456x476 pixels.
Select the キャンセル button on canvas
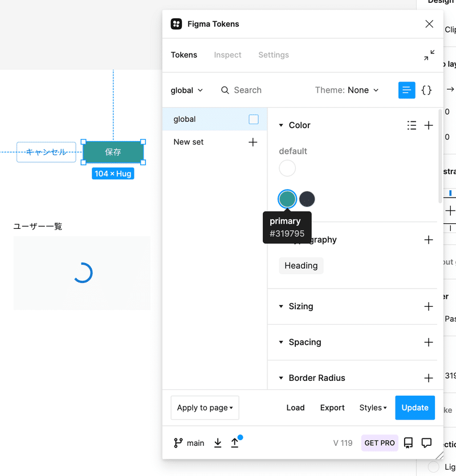[x=46, y=152]
